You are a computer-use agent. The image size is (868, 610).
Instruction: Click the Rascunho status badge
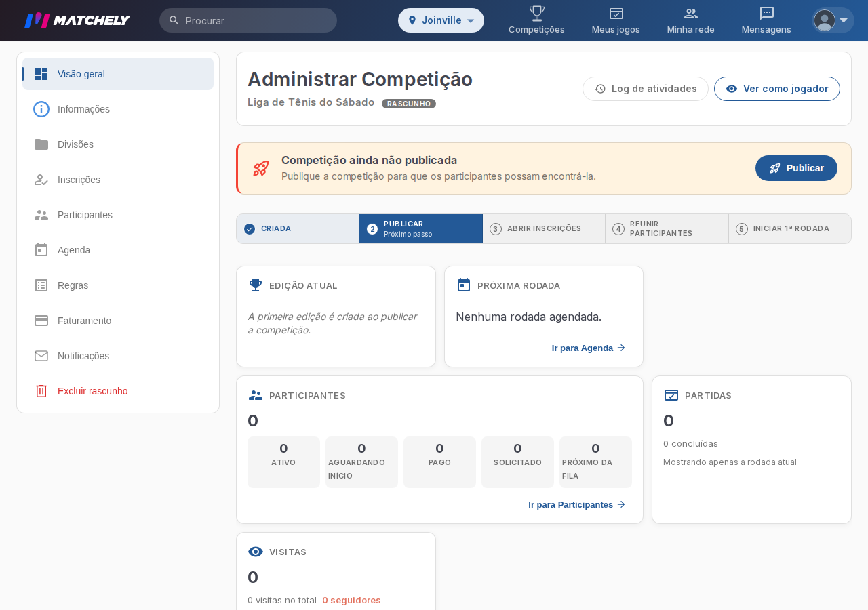[x=409, y=104]
